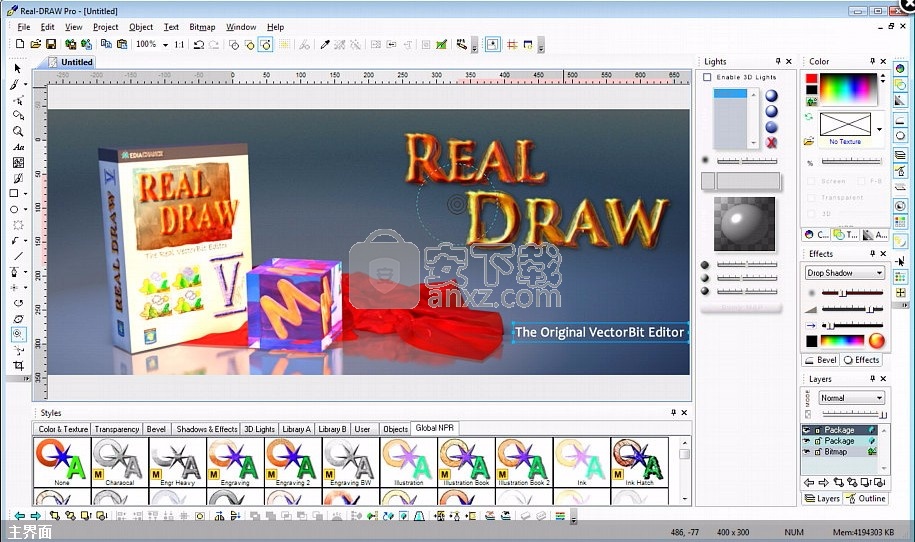Viewport: 915px width, 542px height.
Task: Apply the Illustration Book style thumbnail
Action: pos(466,462)
